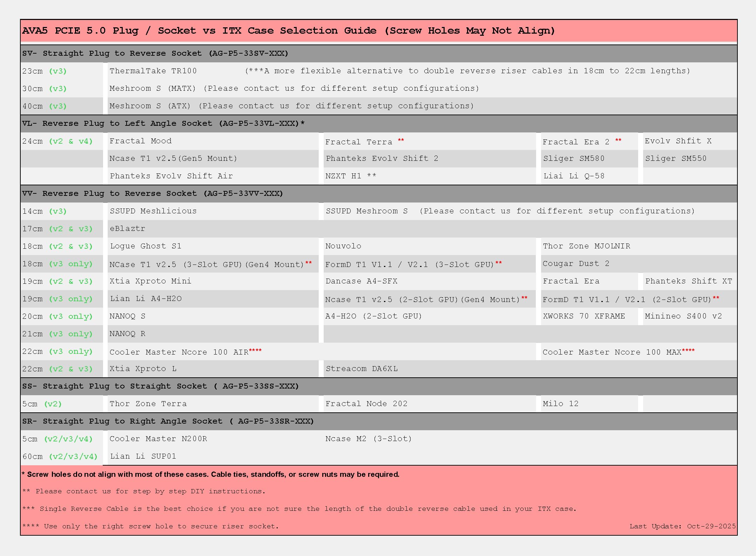Click the Streacom DA6XL cell
This screenshot has height=556, width=756.
click(362, 369)
